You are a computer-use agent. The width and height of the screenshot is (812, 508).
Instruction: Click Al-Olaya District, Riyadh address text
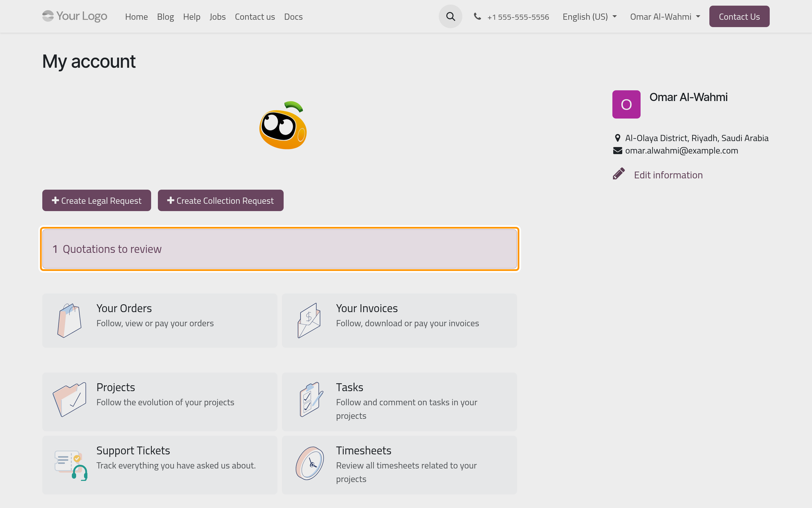[x=697, y=138]
